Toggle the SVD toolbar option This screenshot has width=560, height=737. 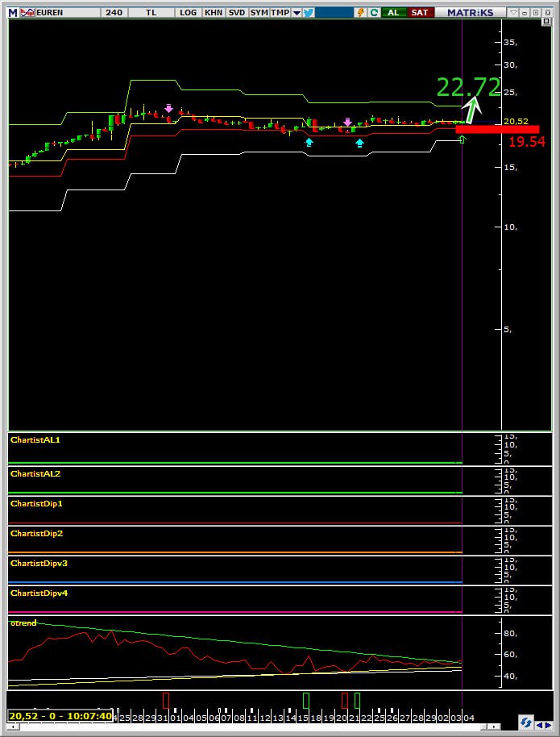pyautogui.click(x=237, y=13)
